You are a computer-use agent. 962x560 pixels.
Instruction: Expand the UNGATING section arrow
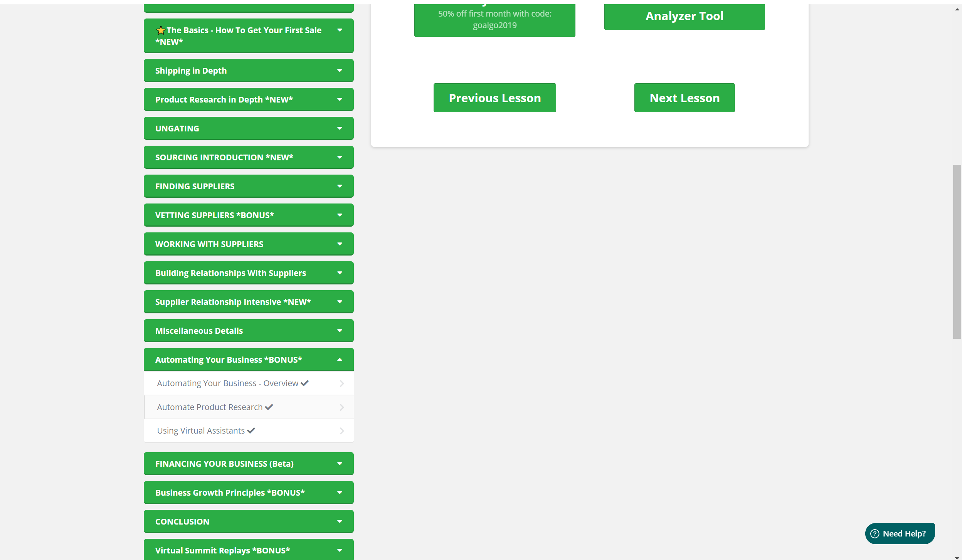point(340,128)
